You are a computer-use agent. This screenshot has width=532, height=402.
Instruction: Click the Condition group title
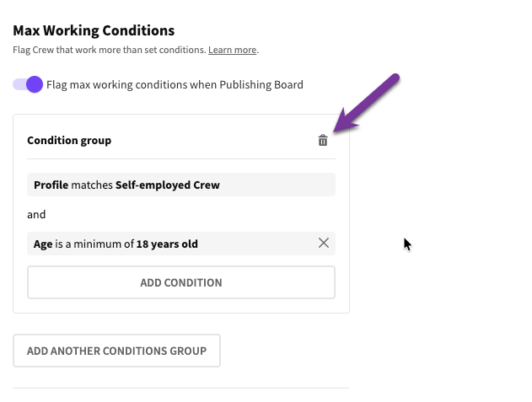[x=69, y=141]
